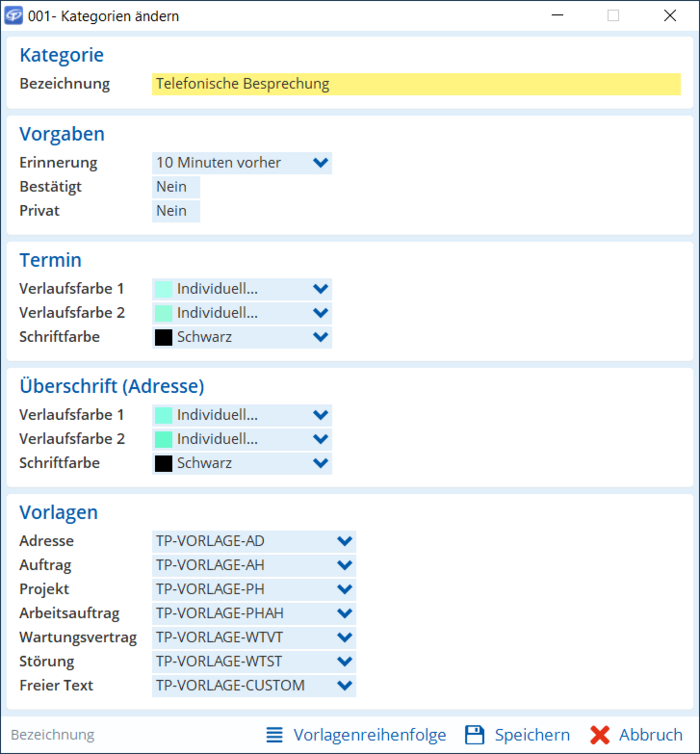Click the Vorlagenreihenfolge list icon
This screenshot has width=700, height=754.
(x=274, y=735)
